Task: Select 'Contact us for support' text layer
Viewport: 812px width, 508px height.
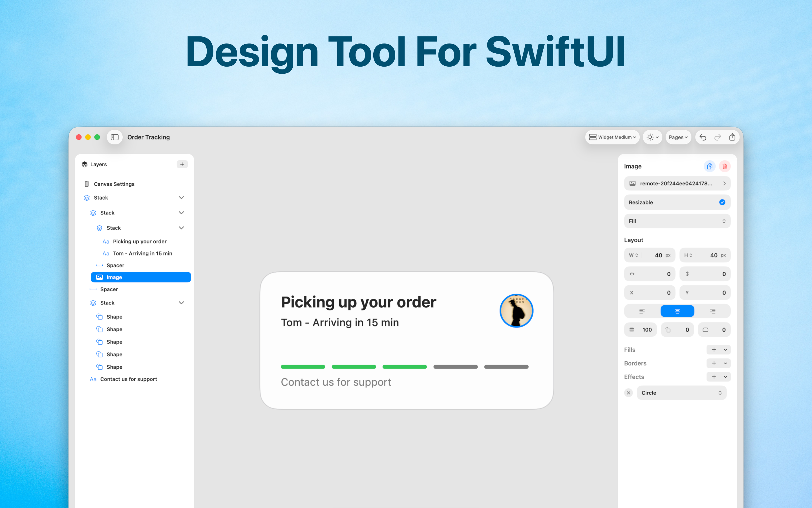Action: point(129,379)
